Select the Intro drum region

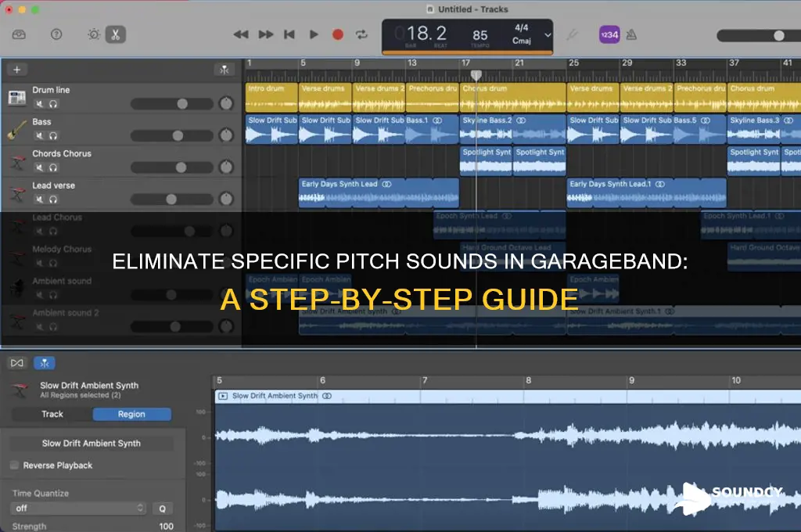[271, 98]
